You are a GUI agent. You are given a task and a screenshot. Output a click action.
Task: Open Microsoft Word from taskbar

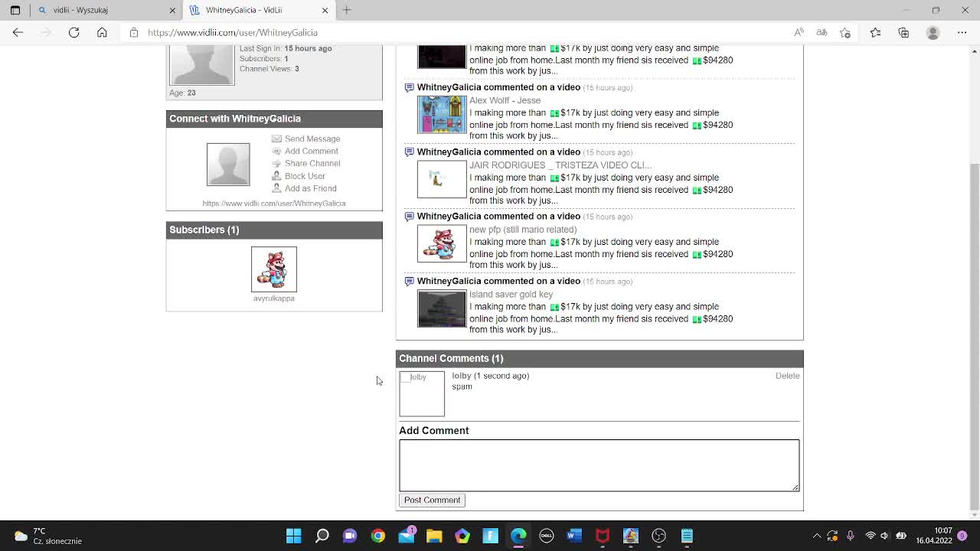point(574,536)
